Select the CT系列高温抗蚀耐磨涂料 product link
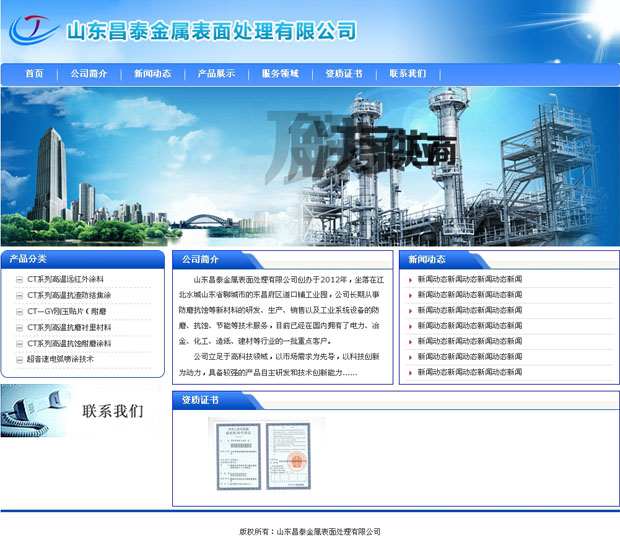Screen dimensions: 620x558 (69, 343)
